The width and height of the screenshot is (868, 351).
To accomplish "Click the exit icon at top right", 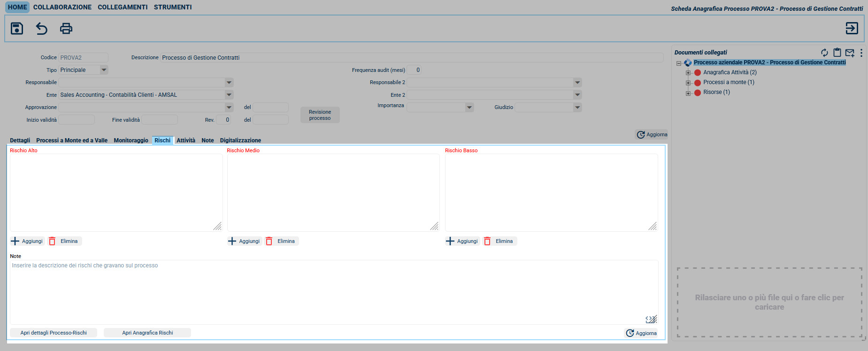I will (852, 28).
